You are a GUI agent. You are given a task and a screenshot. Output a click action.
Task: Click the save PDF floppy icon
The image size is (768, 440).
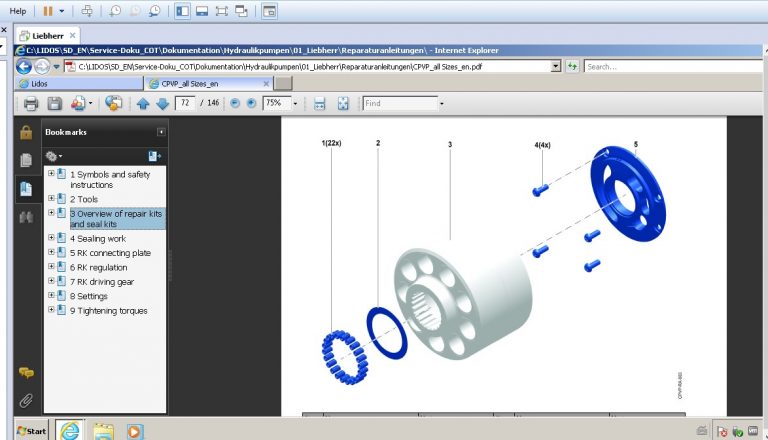(x=54, y=103)
